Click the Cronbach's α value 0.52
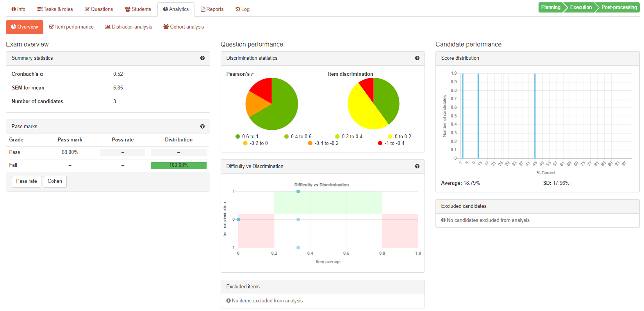644x311 pixels. tap(118, 74)
